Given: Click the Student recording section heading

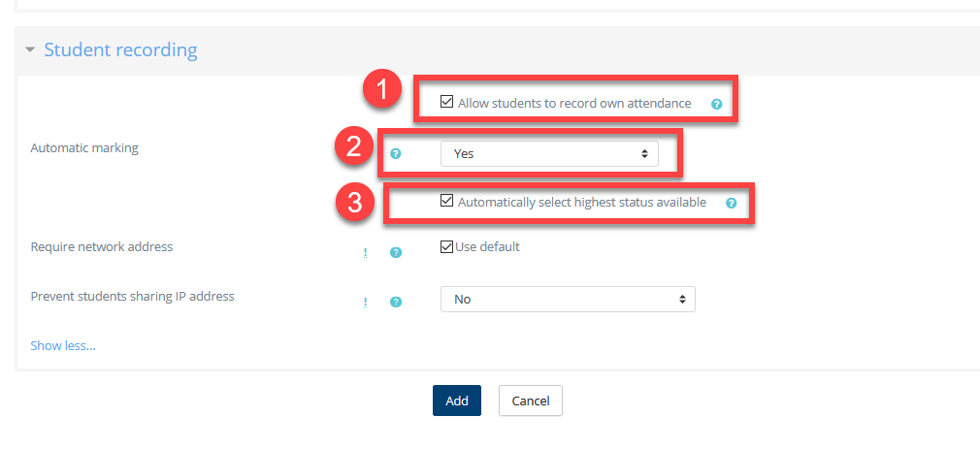Looking at the screenshot, I should coord(120,50).
